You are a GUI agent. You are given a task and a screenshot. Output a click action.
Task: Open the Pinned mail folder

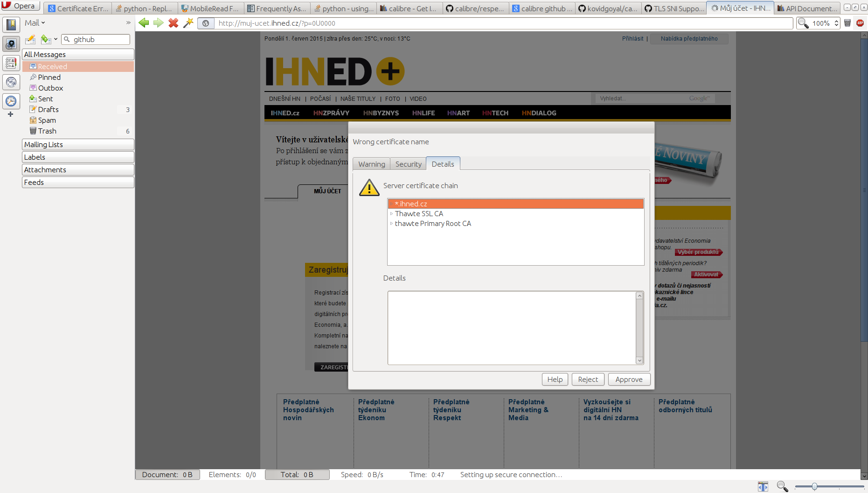click(x=78, y=77)
